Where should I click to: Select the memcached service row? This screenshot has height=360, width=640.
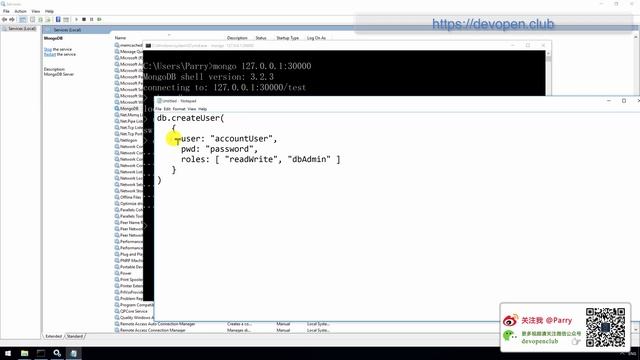coord(129,45)
